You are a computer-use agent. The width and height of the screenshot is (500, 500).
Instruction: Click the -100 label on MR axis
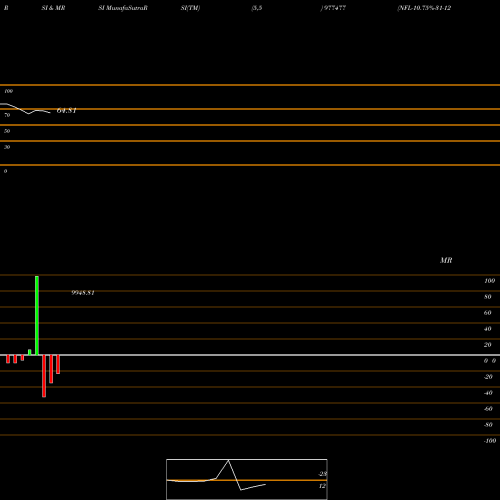click(x=490, y=441)
